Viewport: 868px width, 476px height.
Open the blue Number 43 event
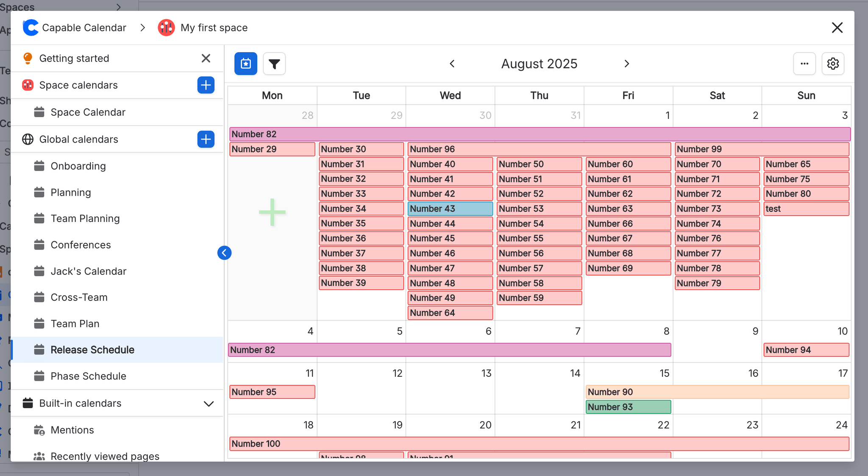[450, 209]
